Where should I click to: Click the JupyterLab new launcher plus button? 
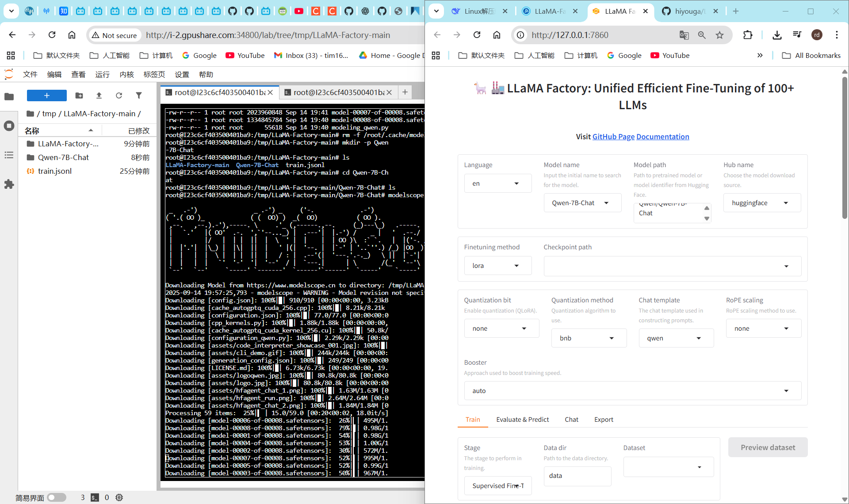(x=46, y=95)
